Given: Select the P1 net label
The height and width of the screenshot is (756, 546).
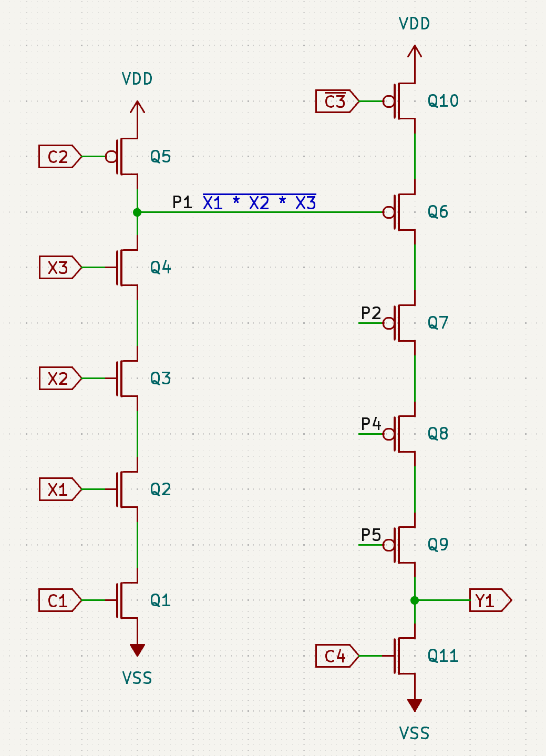Looking at the screenshot, I should click(x=182, y=202).
